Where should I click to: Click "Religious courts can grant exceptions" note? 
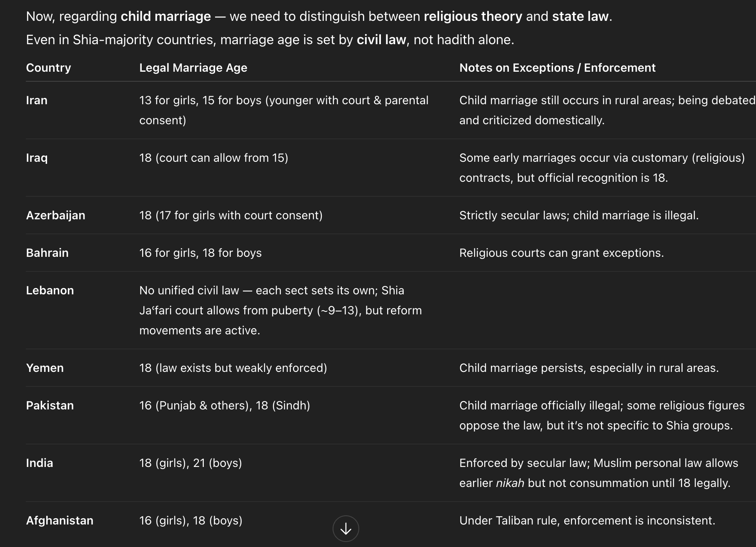click(x=561, y=253)
